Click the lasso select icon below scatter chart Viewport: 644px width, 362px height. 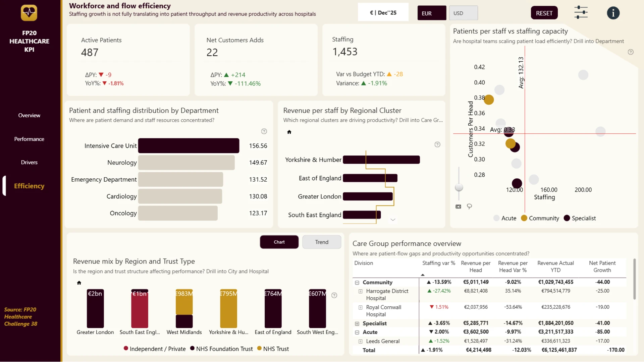469,206
